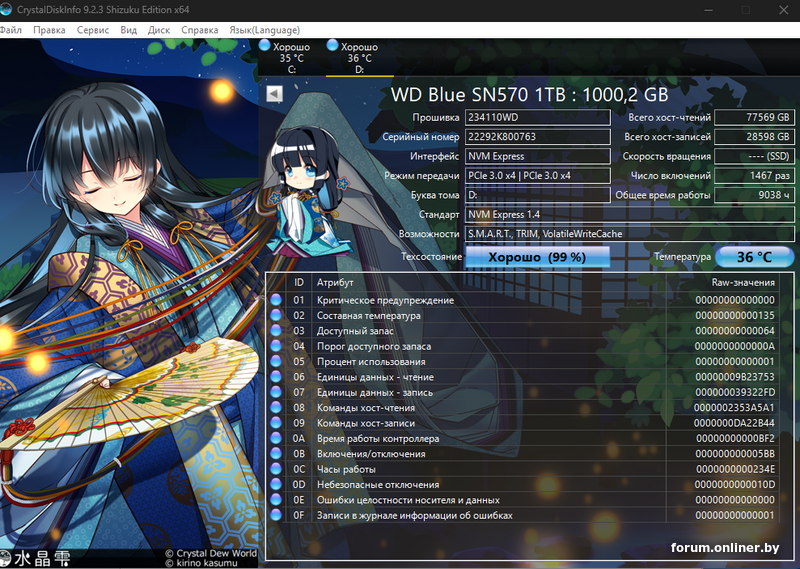Click raw value 000000000000BF2
The image size is (800, 569).
(x=735, y=438)
